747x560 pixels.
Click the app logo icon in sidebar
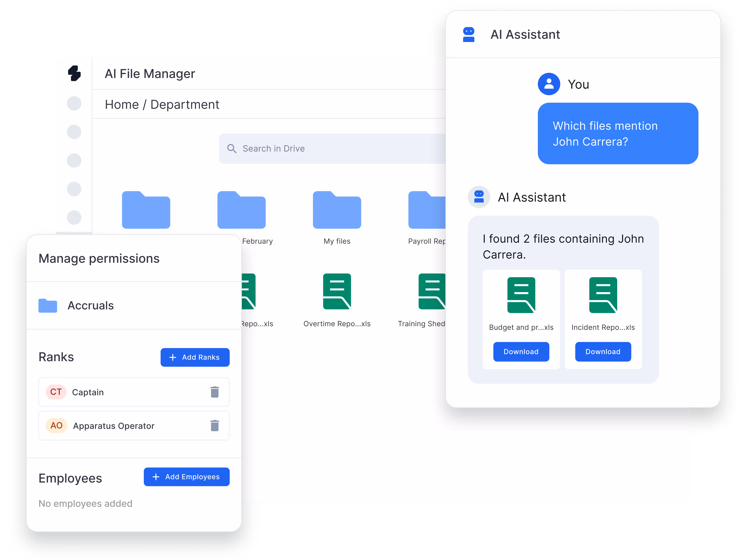pyautogui.click(x=74, y=73)
